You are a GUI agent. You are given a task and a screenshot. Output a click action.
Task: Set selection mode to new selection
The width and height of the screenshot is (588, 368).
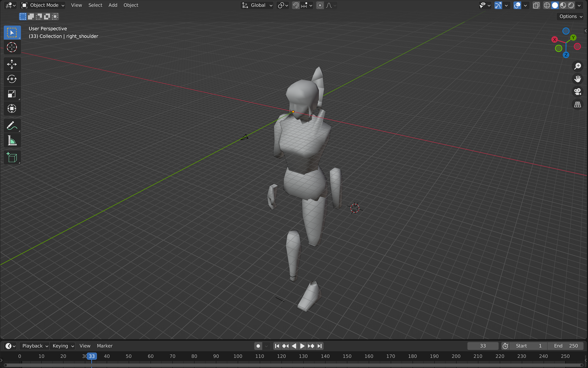click(23, 17)
